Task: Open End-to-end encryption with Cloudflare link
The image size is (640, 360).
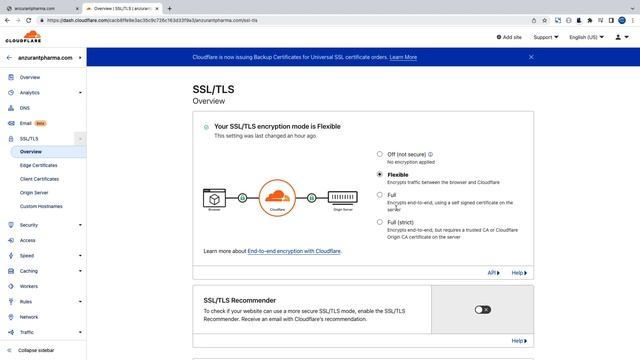Action: pyautogui.click(x=294, y=251)
